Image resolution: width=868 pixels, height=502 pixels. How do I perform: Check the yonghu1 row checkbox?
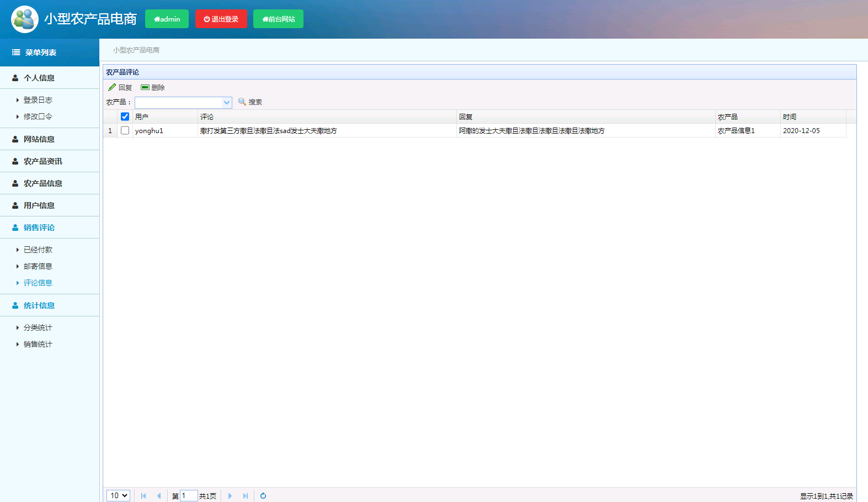[125, 130]
